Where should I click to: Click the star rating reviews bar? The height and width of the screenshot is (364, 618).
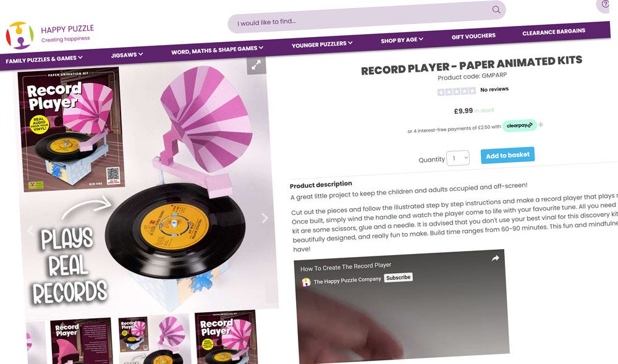[457, 92]
